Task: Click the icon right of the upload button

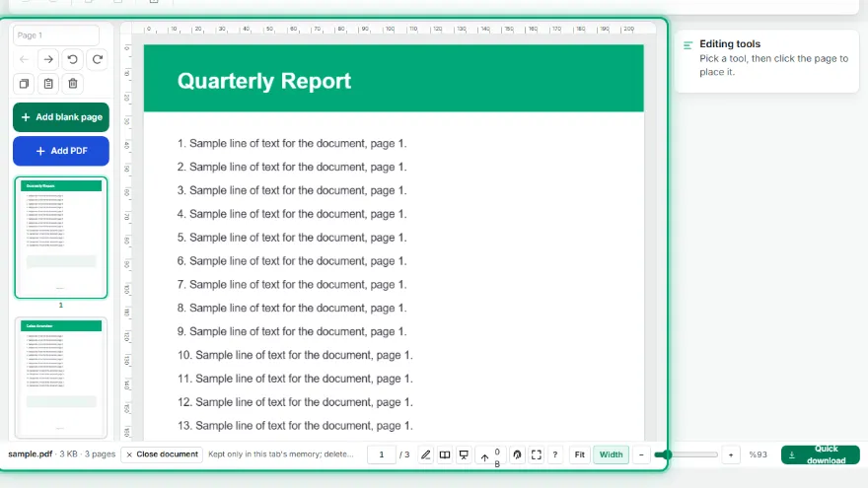Action: click(517, 454)
